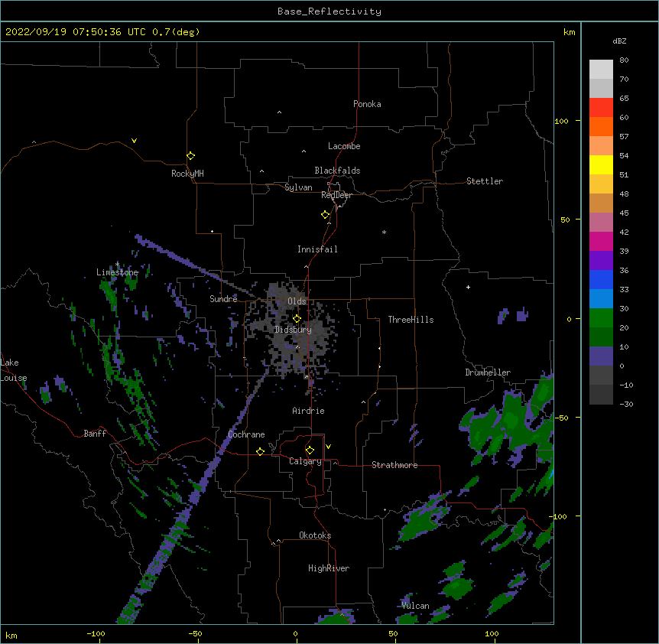659x644 pixels.
Task: Click the white caret marker west of Okotoks
Action: (x=278, y=541)
